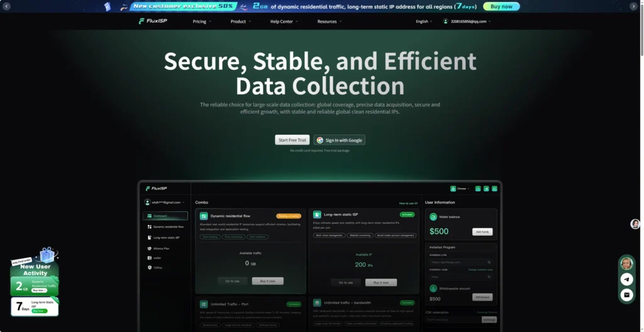Click Go to use on Long-term static ISP card

click(x=346, y=282)
